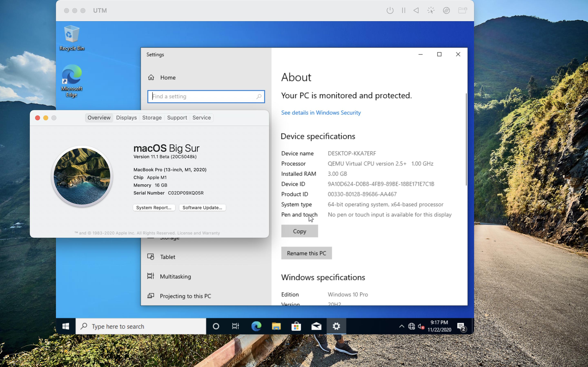Switch to the Storage tab
588x367 pixels.
point(152,118)
